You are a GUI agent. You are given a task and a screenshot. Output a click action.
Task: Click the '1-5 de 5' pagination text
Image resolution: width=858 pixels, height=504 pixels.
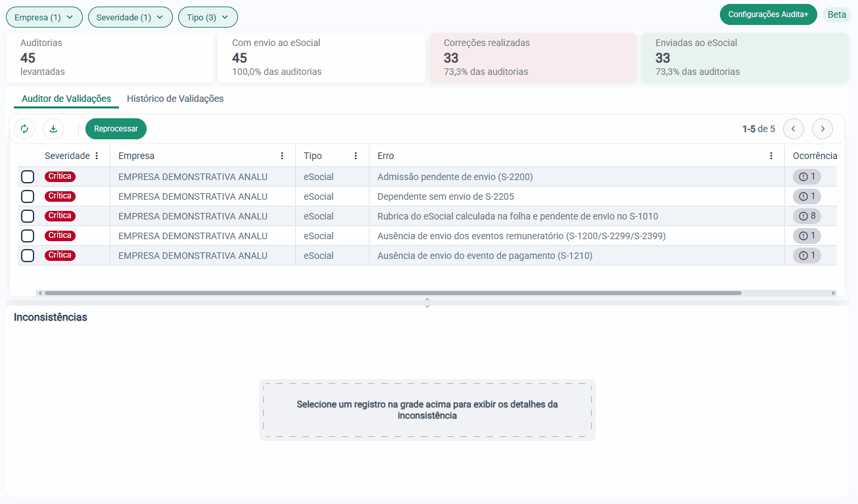pos(759,129)
